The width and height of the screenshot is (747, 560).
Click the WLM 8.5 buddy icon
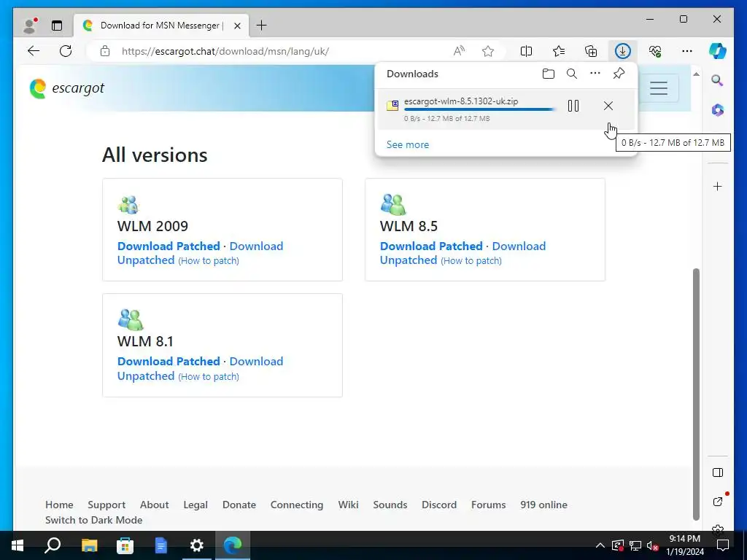click(393, 204)
